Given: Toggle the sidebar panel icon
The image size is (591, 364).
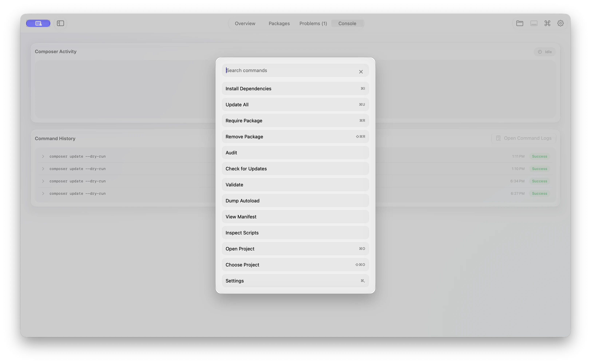Looking at the screenshot, I should pyautogui.click(x=60, y=23).
